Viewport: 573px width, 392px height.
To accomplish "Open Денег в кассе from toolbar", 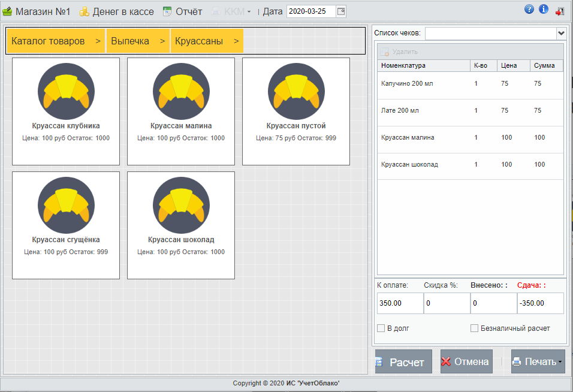I will 117,11.
